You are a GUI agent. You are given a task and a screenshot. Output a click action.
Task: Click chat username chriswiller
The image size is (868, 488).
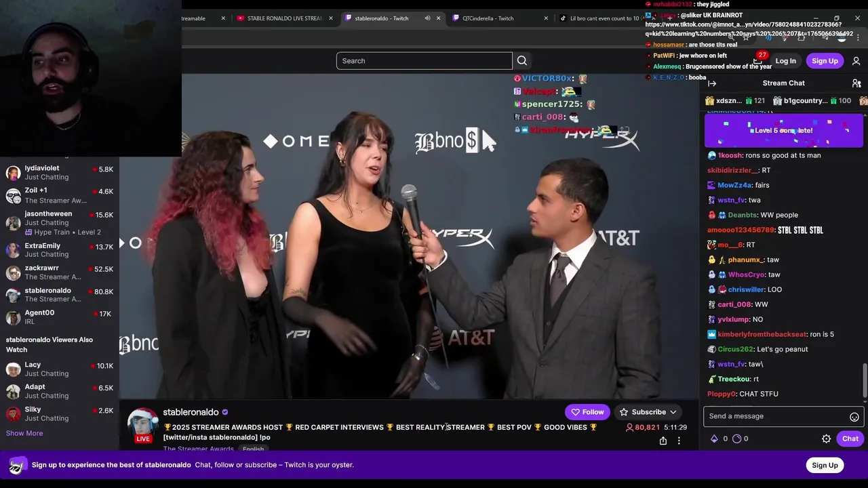745,289
